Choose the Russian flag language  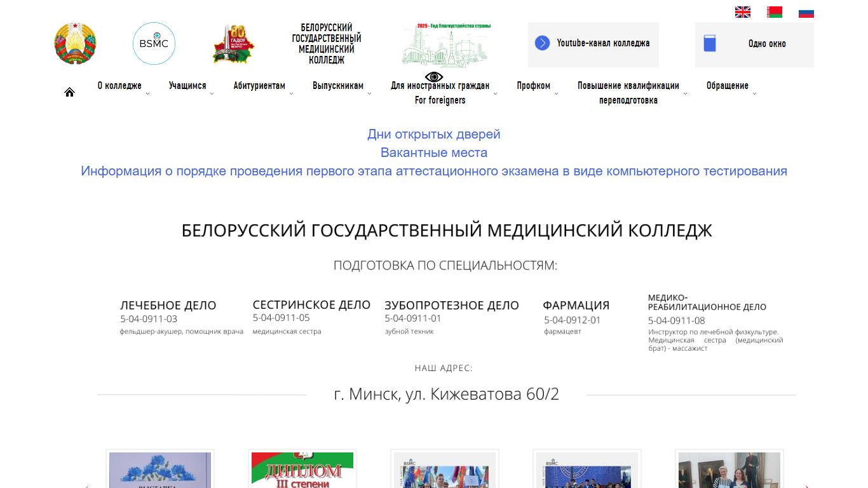point(806,12)
